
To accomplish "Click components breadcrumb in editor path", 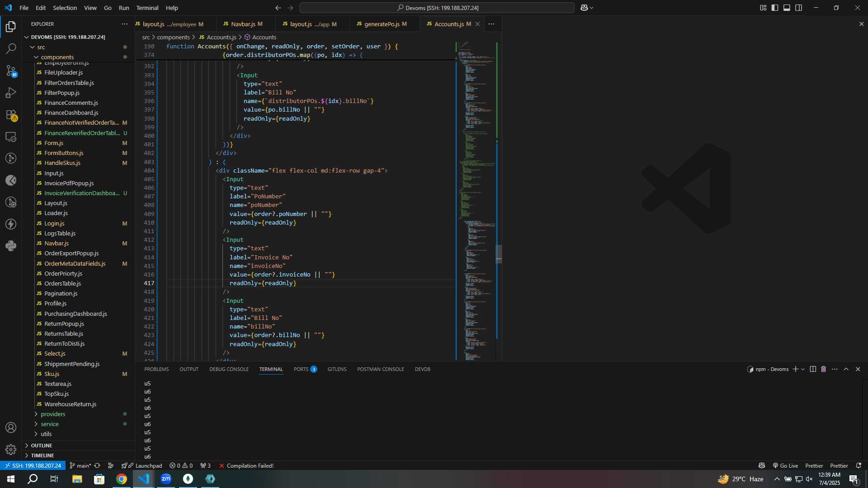I will pos(173,37).
